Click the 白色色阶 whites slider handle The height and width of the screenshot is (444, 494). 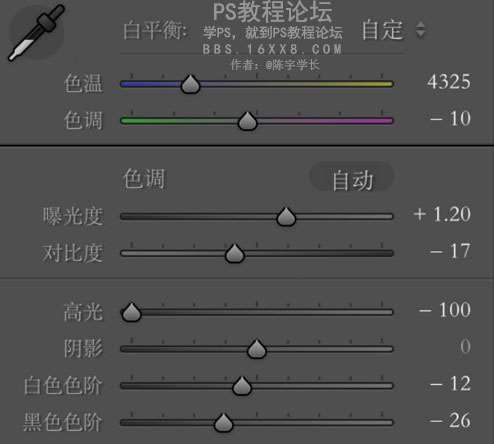(242, 386)
